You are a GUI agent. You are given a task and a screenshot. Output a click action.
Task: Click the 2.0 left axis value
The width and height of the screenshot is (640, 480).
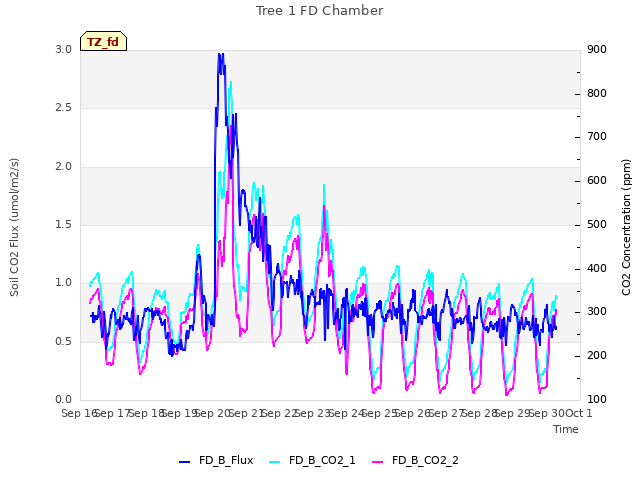(x=63, y=167)
